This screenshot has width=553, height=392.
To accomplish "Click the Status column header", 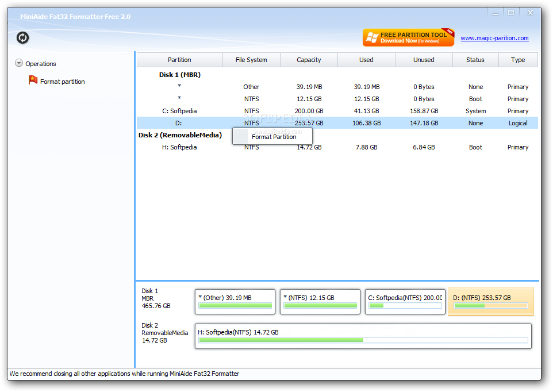I will tap(475, 60).
